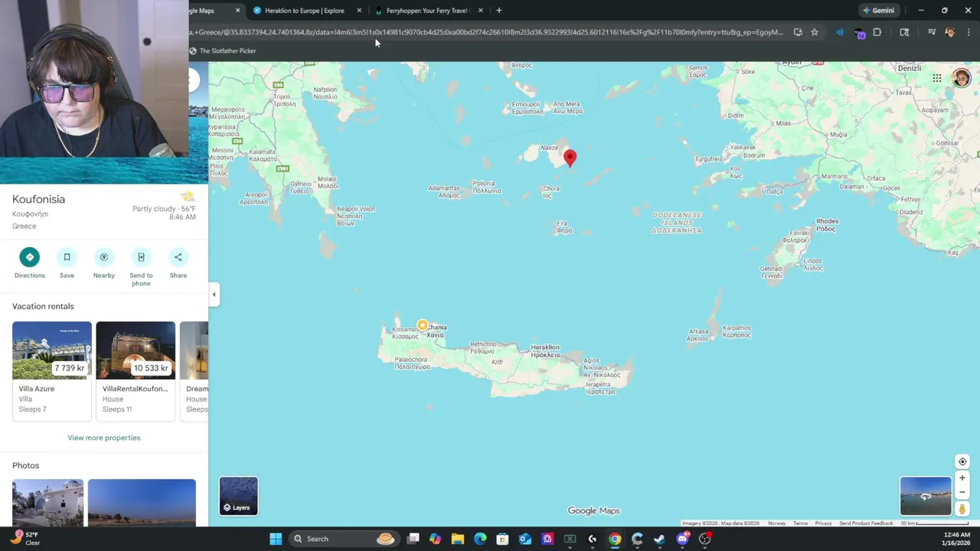Open the Street View preview thumbnail
This screenshot has width=980, height=551.
[x=926, y=496]
